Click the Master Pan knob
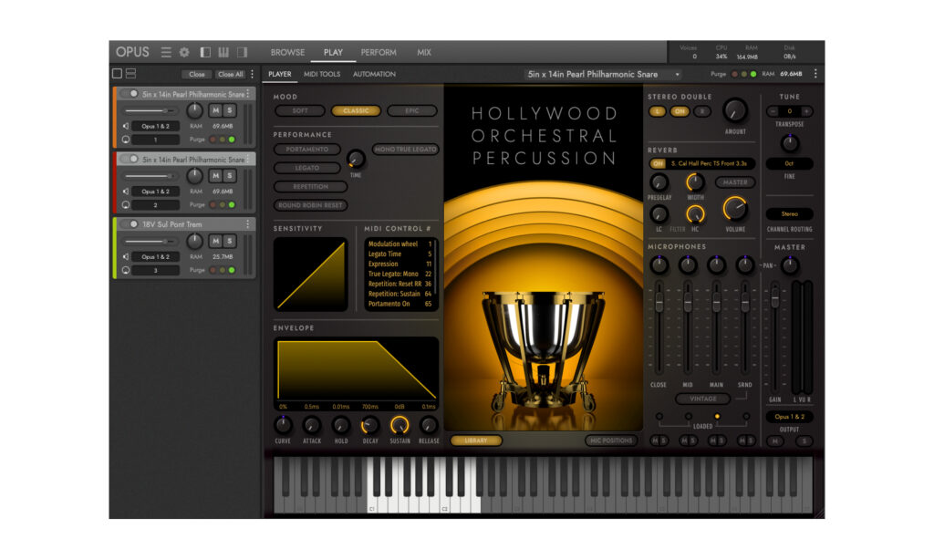The height and width of the screenshot is (560, 934). 790,265
